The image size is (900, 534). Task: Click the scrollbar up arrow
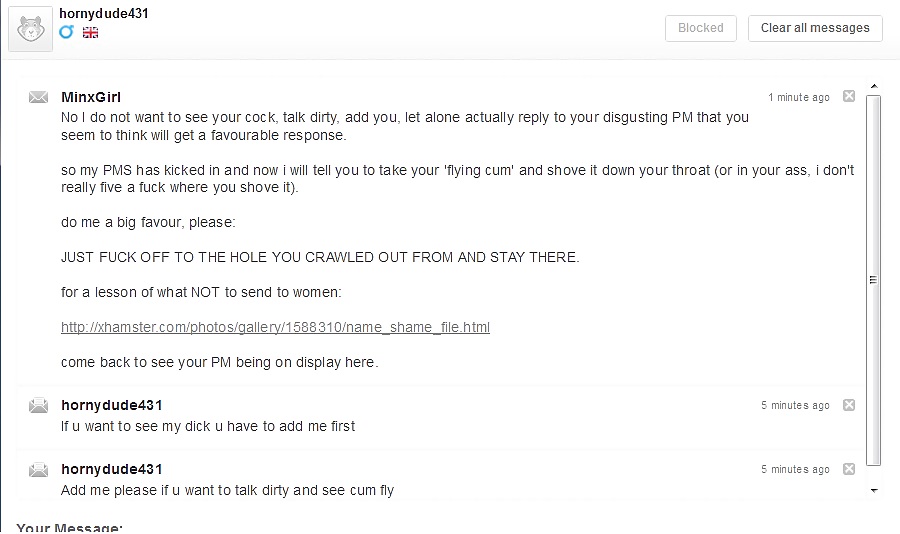(x=874, y=87)
